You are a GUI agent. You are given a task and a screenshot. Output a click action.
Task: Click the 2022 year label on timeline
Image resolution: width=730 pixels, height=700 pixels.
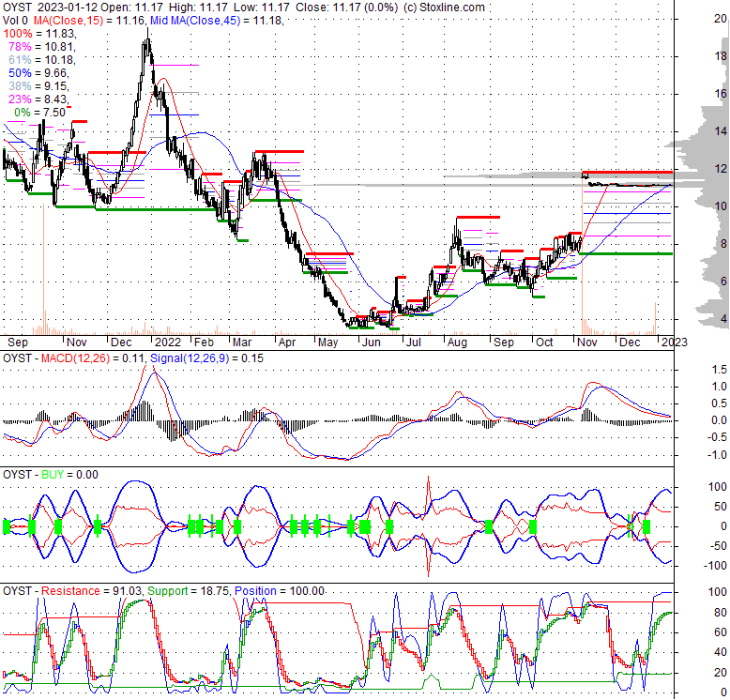(168, 342)
